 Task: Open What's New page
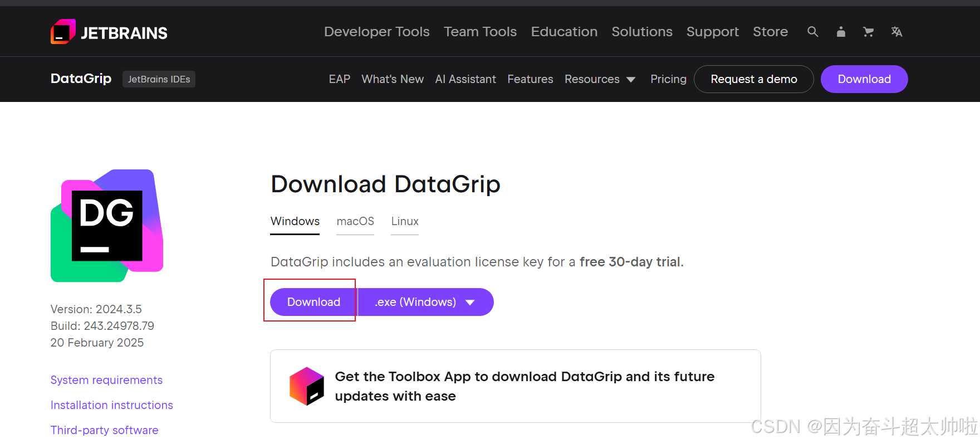[x=393, y=79]
